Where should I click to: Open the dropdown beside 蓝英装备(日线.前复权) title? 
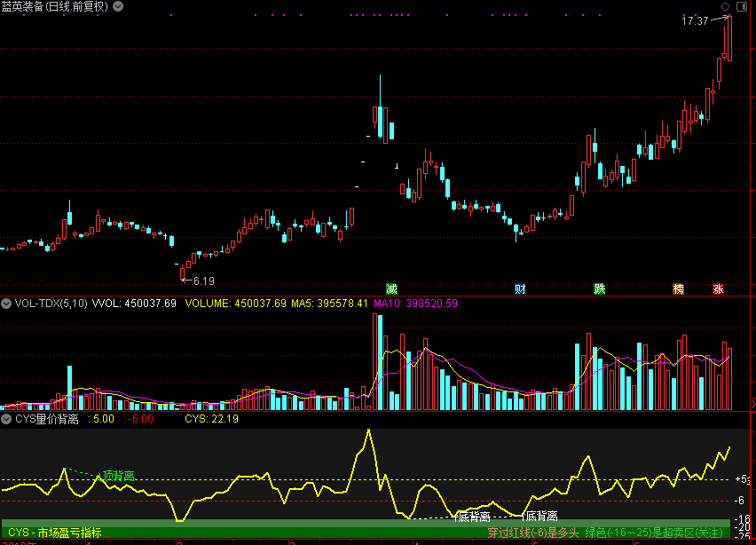click(x=118, y=6)
